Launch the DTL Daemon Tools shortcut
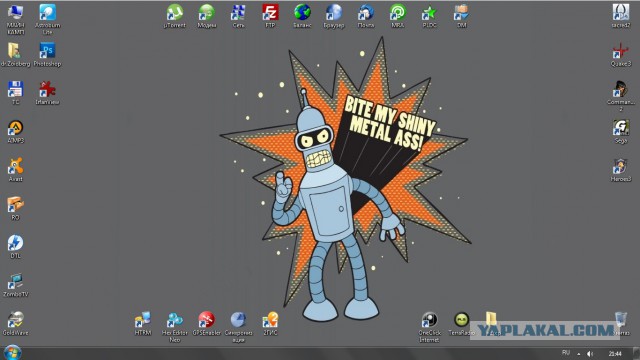The image size is (640, 360). (x=16, y=242)
